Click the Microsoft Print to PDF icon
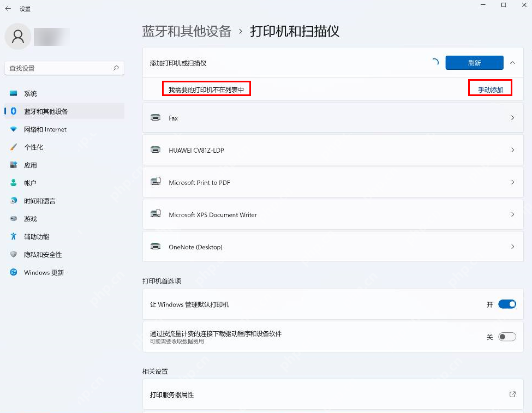This screenshot has height=413, width=532. click(156, 182)
